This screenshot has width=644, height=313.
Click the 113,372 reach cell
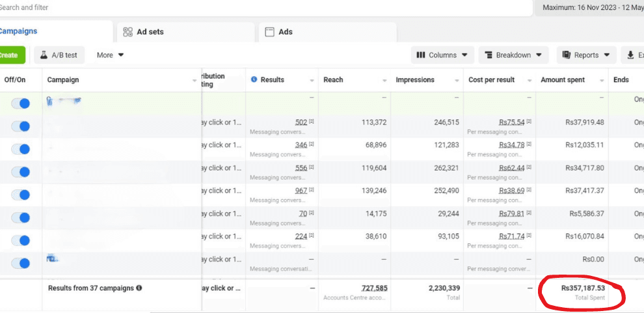click(373, 122)
